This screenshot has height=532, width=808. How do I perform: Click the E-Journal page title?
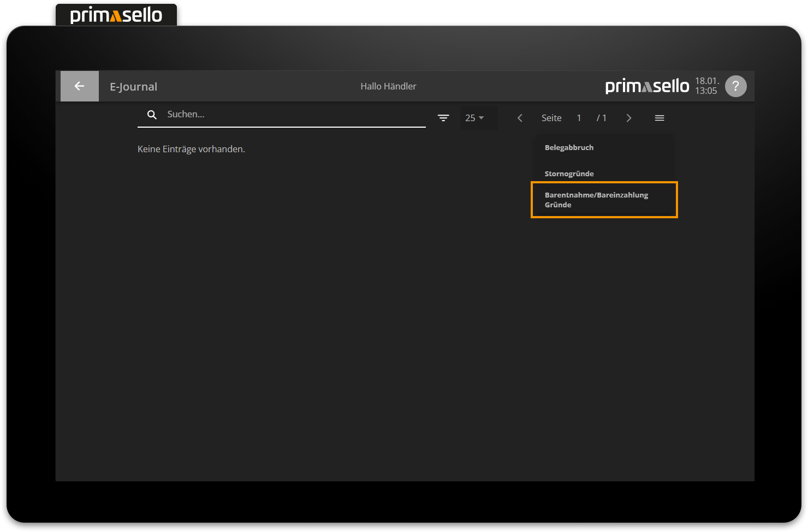pyautogui.click(x=134, y=87)
